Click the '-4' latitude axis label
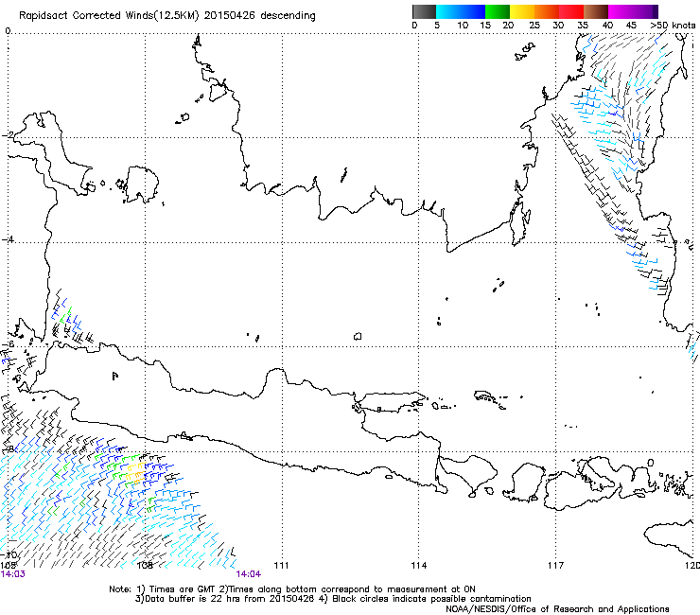This screenshot has height=615, width=700. (x=8, y=239)
